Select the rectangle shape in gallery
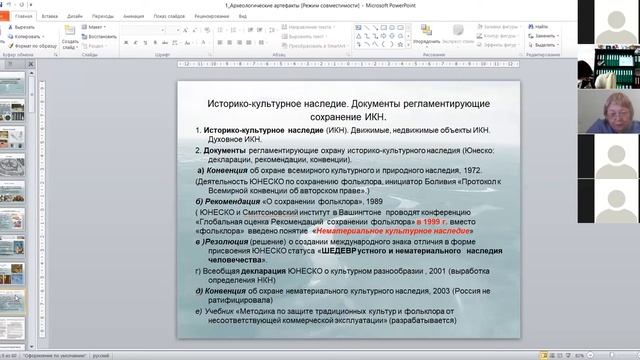 tap(384, 28)
